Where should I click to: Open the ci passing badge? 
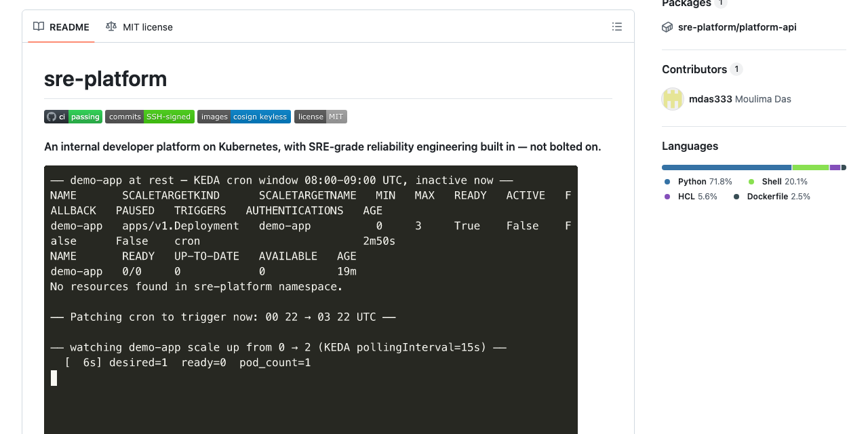pos(73,117)
